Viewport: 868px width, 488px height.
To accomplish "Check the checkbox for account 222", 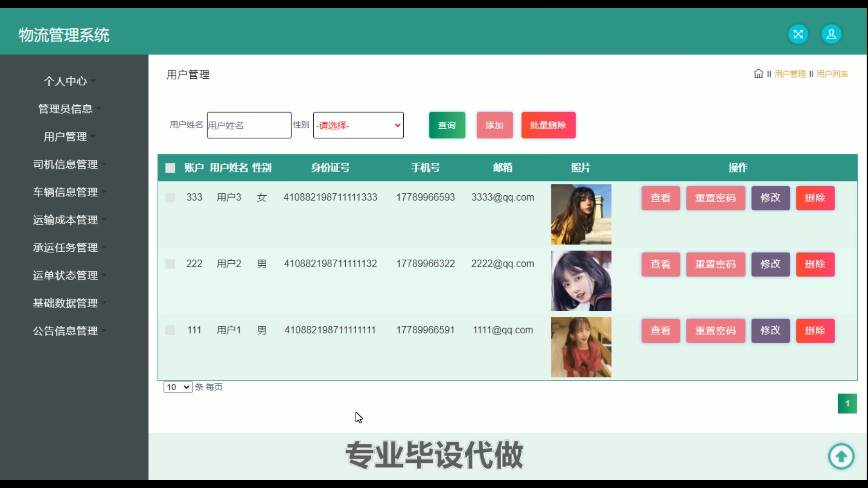I will pos(170,264).
